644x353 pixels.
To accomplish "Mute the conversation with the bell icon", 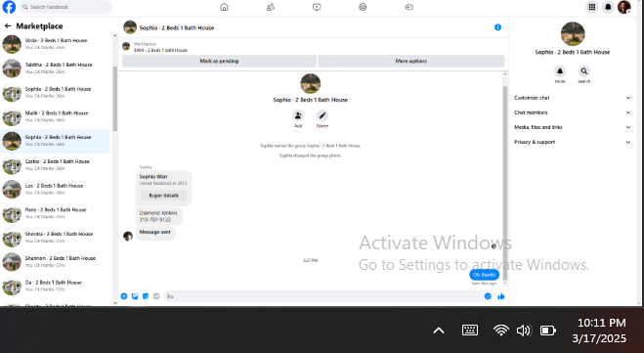I will coord(560,71).
